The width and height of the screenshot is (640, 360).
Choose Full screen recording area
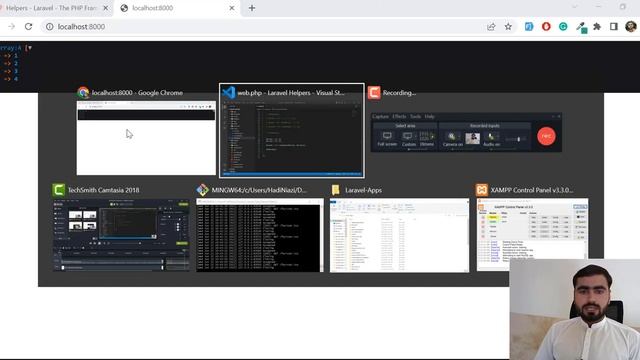point(387,139)
